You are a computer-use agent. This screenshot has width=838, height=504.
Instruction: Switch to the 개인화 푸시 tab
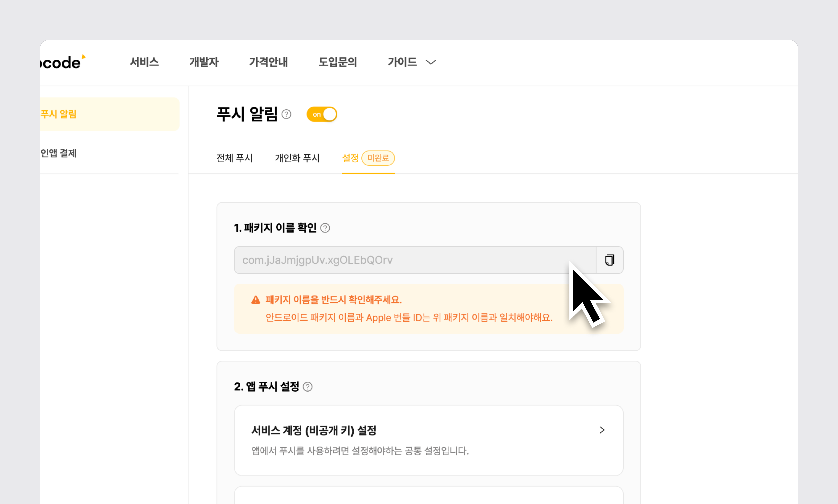297,158
